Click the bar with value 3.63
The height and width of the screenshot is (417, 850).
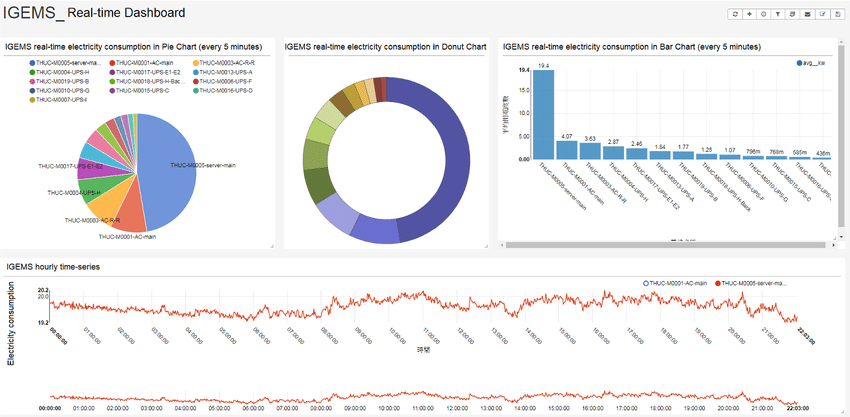pos(590,151)
